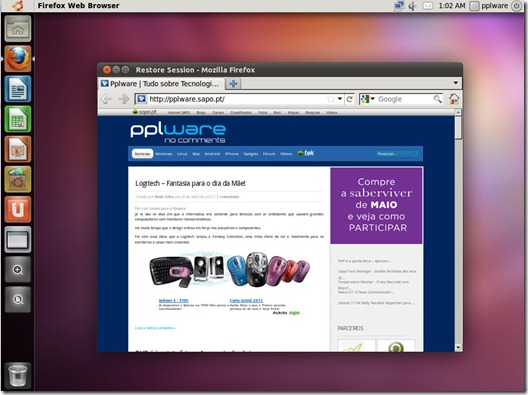Open Firefox home page icon

coord(454,99)
